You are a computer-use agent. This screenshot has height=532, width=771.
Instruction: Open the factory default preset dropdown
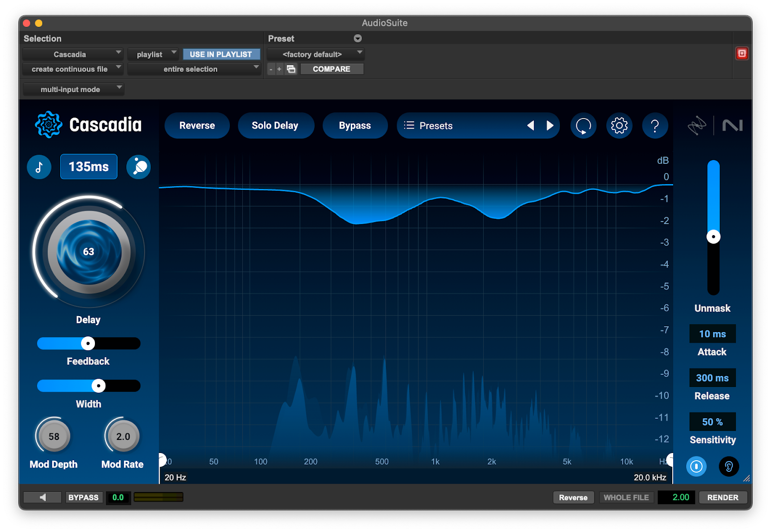[x=316, y=54]
